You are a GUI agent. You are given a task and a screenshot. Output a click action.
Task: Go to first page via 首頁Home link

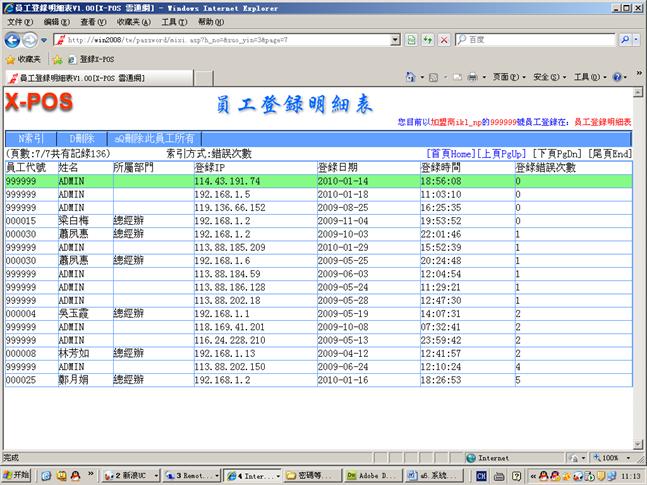coord(449,154)
